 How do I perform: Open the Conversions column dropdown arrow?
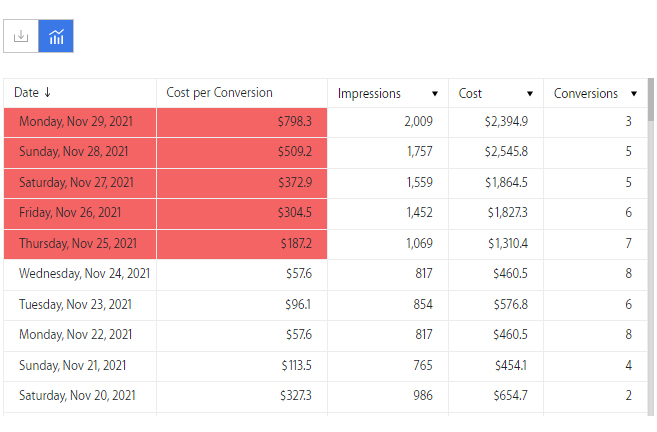pyautogui.click(x=634, y=93)
